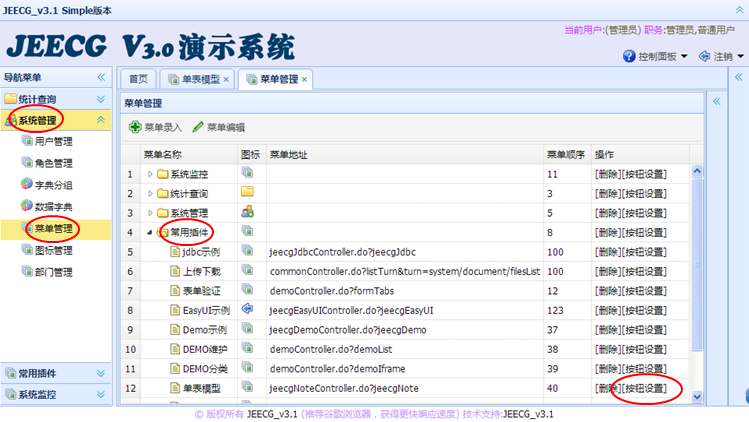Open 角色管理 in the navigation menu

click(x=54, y=163)
